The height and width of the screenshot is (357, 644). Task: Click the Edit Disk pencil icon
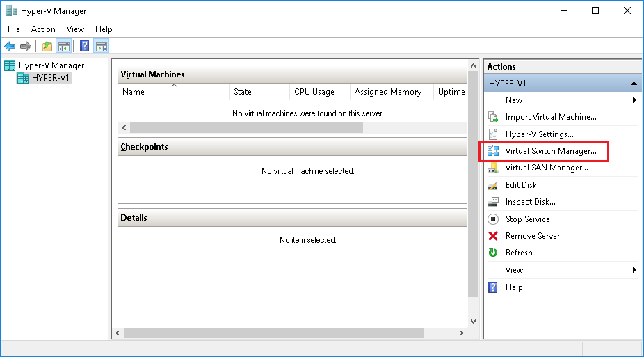tap(493, 185)
